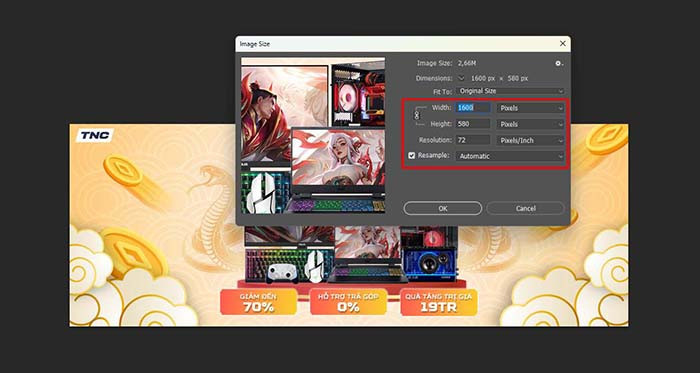700x373 pixels.
Task: Open the Resample method dropdown
Action: (510, 156)
